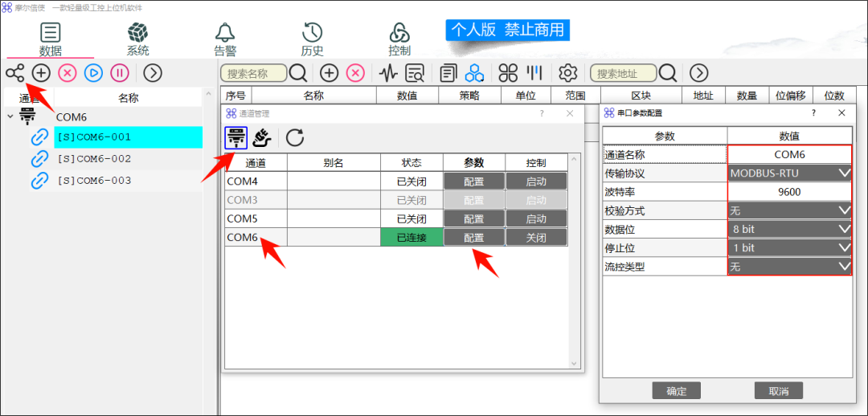
Task: Open the 告警 tab
Action: pyautogui.click(x=225, y=40)
